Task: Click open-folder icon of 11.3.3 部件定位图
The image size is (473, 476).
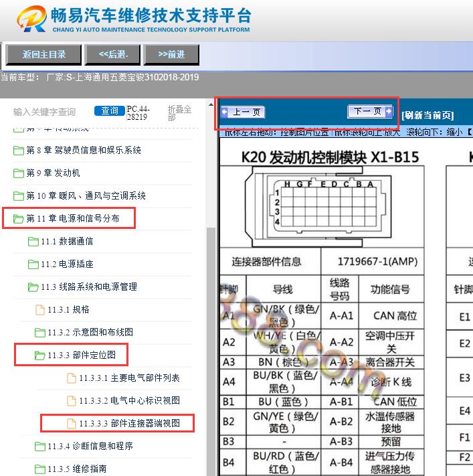Action: point(40,355)
